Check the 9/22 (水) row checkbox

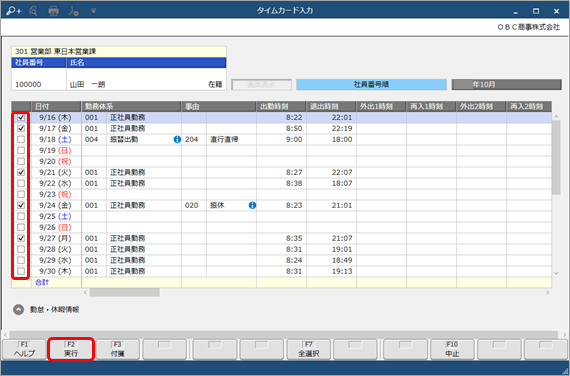pos(21,183)
